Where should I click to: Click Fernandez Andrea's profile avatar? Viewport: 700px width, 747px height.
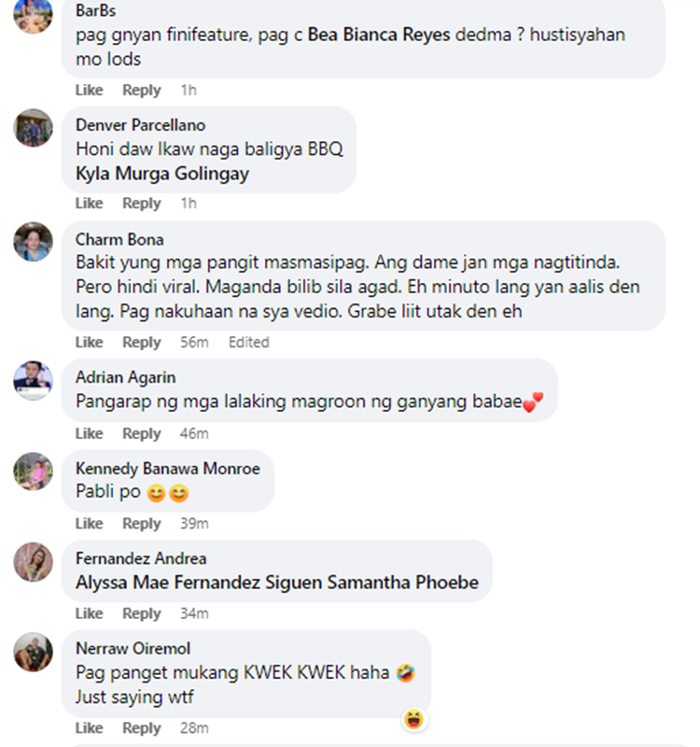pos(33,562)
